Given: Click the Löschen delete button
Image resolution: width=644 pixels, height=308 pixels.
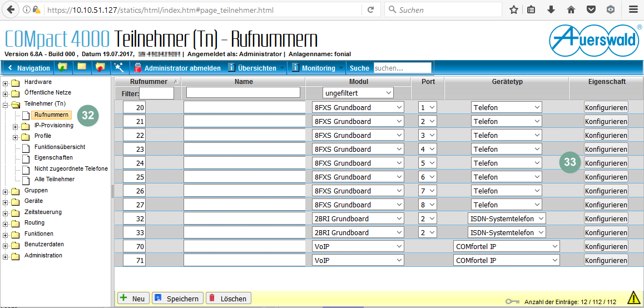Looking at the screenshot, I should [229, 299].
